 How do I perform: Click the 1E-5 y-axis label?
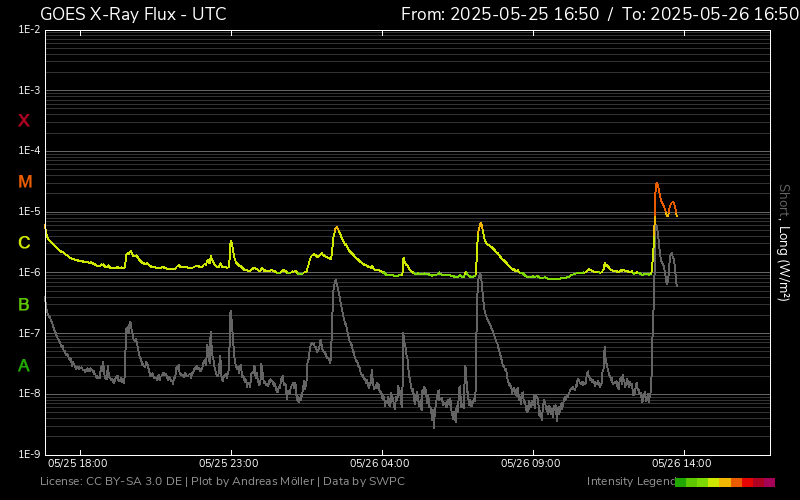pyautogui.click(x=29, y=212)
